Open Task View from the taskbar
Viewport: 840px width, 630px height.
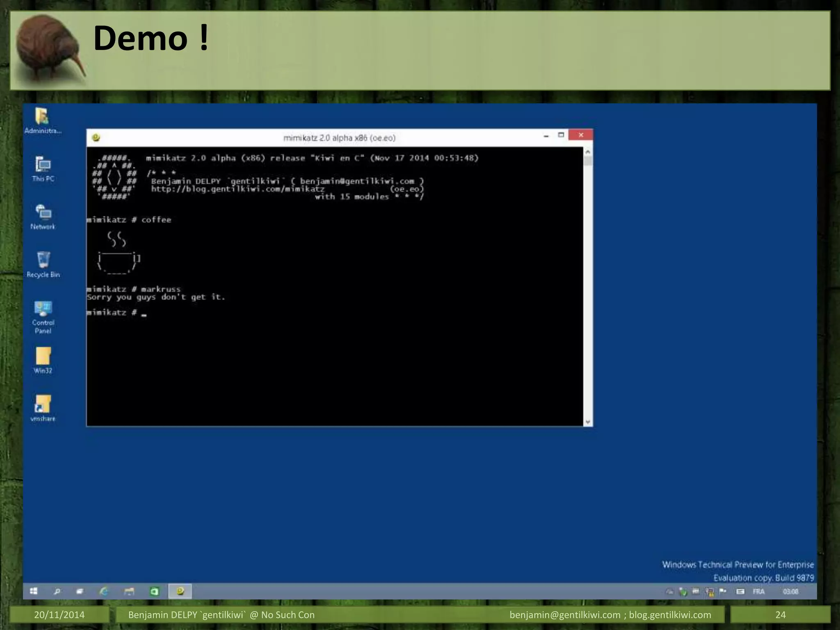(80, 591)
